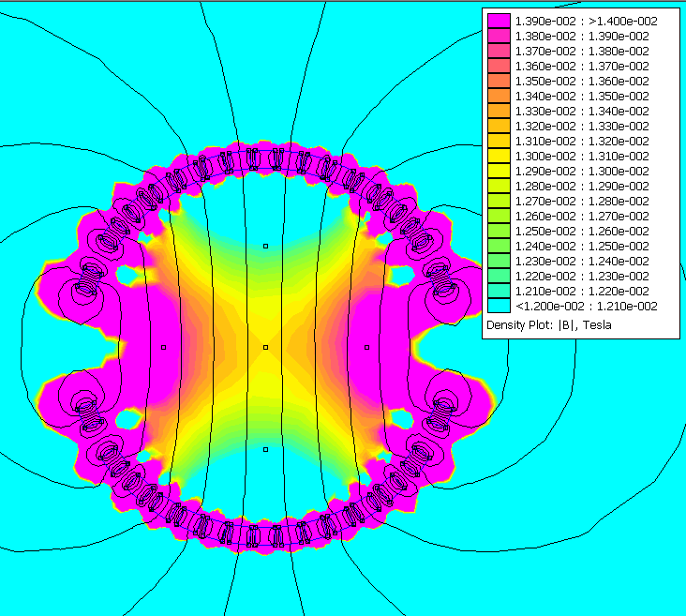The image size is (686, 616).
Task: Click the magenta swatch for >1.400e-002
Action: pos(498,21)
